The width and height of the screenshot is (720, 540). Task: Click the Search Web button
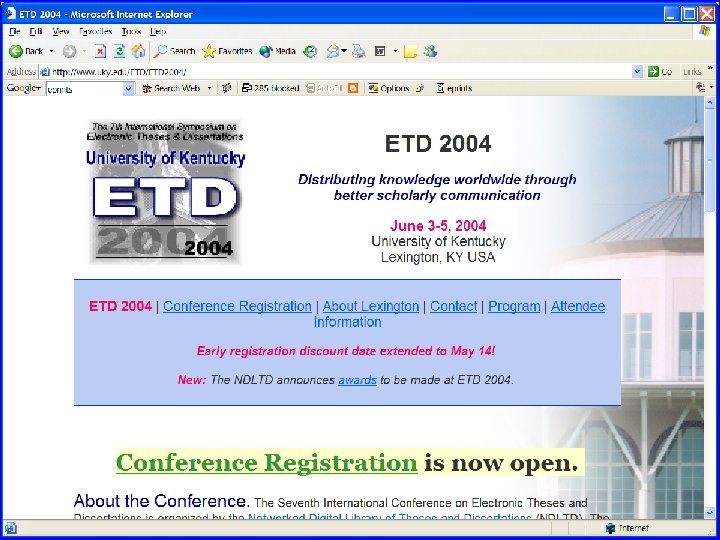click(x=171, y=88)
